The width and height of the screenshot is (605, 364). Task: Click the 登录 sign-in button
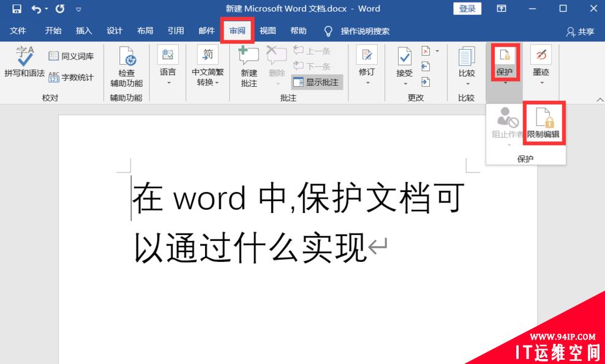point(467,9)
